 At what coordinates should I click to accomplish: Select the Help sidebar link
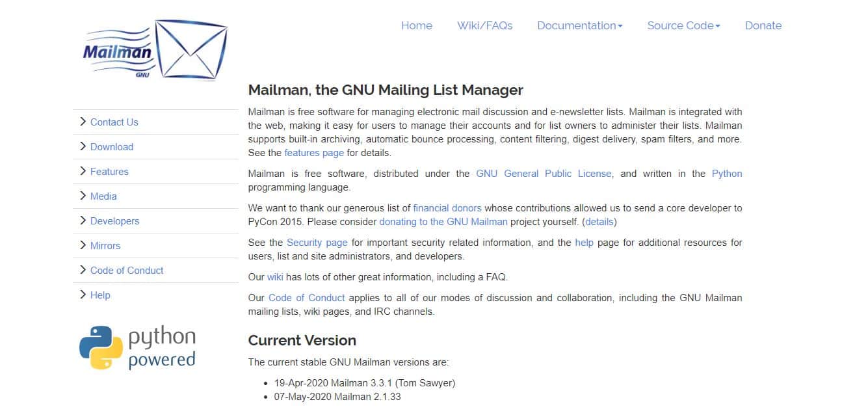coord(100,295)
